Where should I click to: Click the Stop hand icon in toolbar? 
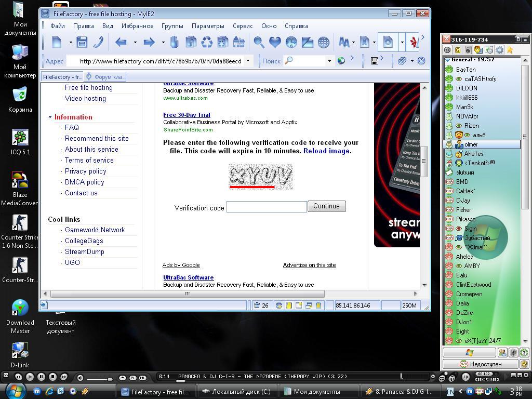(175, 42)
